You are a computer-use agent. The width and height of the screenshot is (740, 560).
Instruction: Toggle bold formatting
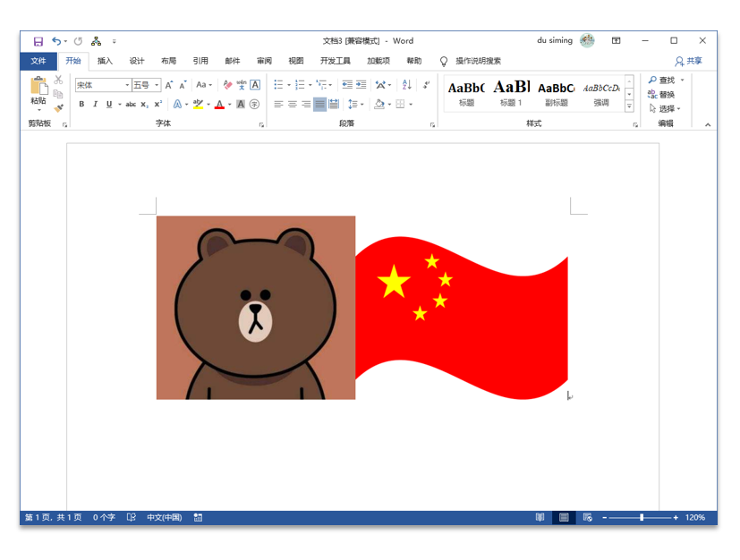(x=81, y=105)
